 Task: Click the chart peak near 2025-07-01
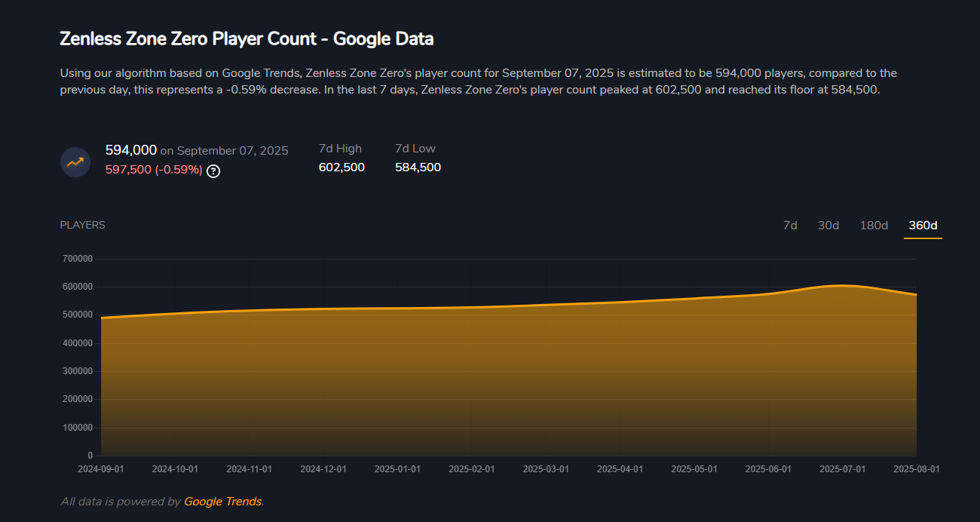pyautogui.click(x=842, y=285)
